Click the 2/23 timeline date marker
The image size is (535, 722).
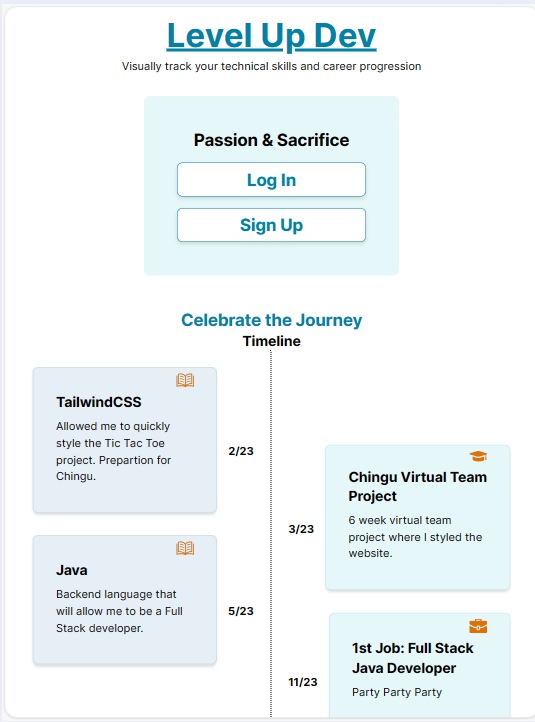point(241,451)
